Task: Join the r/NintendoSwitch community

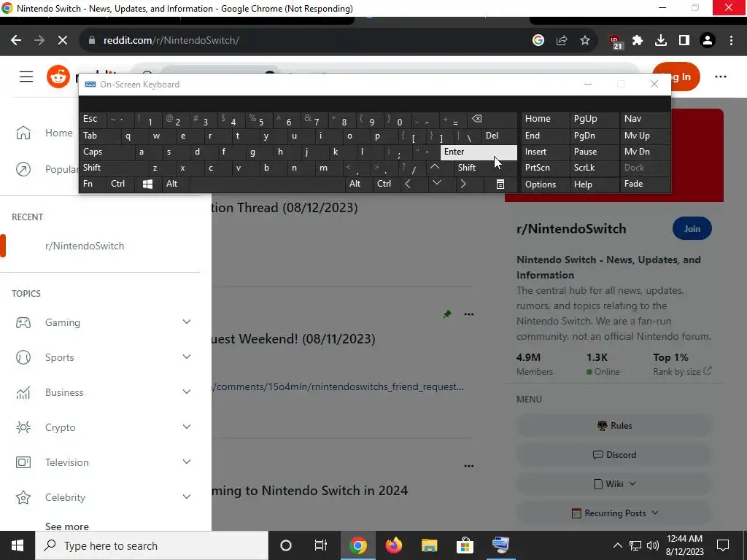Action: 692,228
